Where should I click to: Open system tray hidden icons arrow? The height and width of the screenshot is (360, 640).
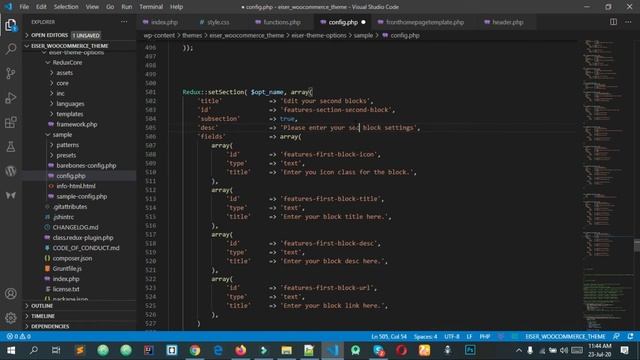click(519, 350)
